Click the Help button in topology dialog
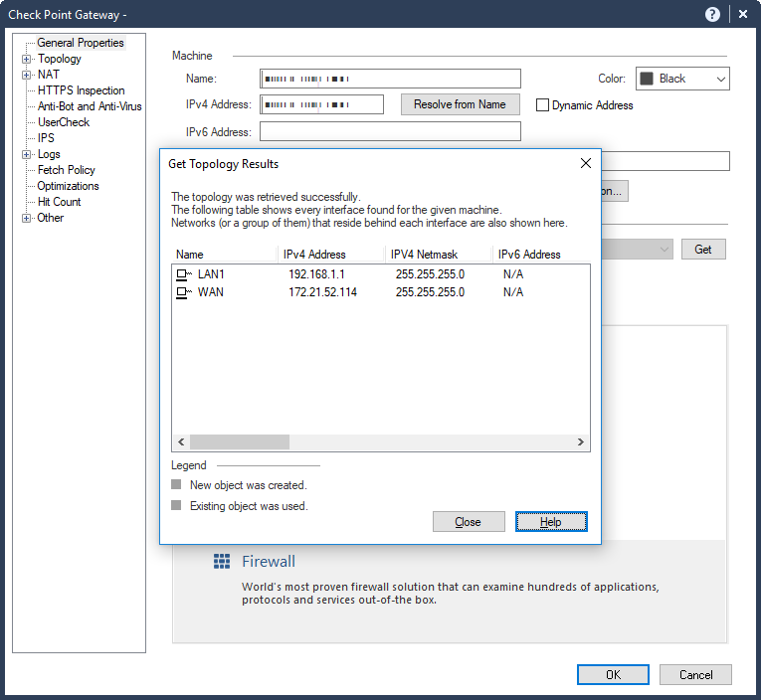The width and height of the screenshot is (761, 700). [x=551, y=522]
